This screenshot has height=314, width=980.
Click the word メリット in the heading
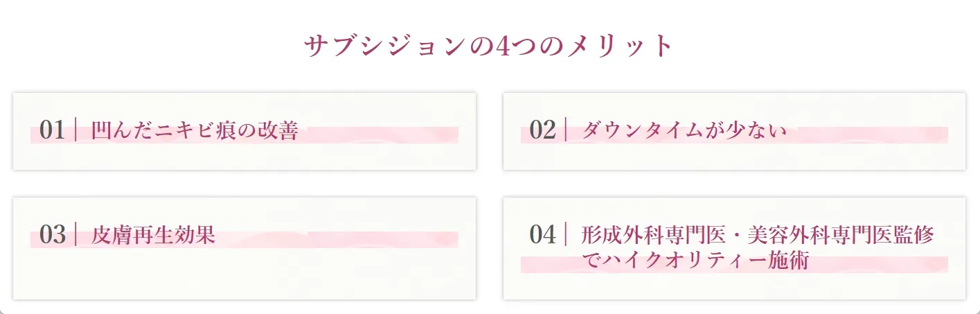click(x=620, y=46)
